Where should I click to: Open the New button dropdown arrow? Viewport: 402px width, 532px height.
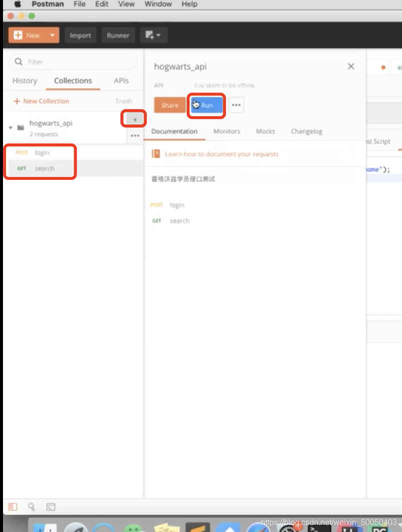(52, 35)
